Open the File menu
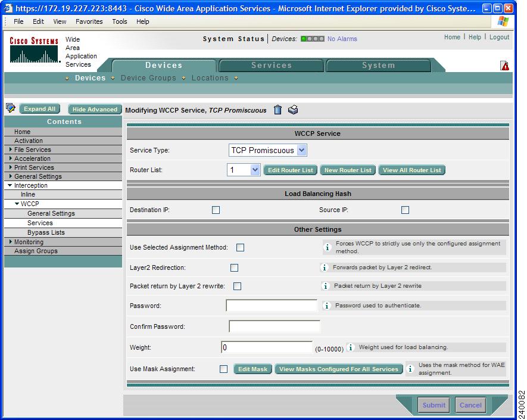The width and height of the screenshot is (527, 420). [x=18, y=21]
